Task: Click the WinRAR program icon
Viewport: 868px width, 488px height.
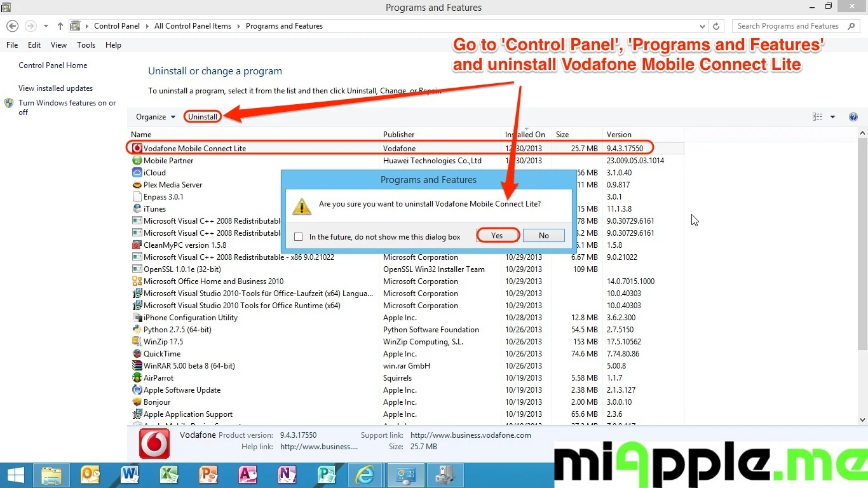Action: (137, 366)
